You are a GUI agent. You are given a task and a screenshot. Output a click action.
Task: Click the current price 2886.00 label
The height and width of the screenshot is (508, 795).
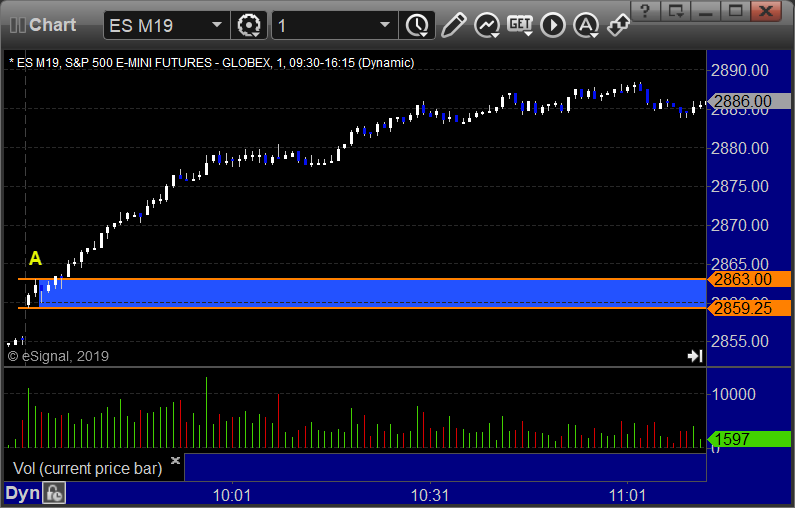pos(749,101)
